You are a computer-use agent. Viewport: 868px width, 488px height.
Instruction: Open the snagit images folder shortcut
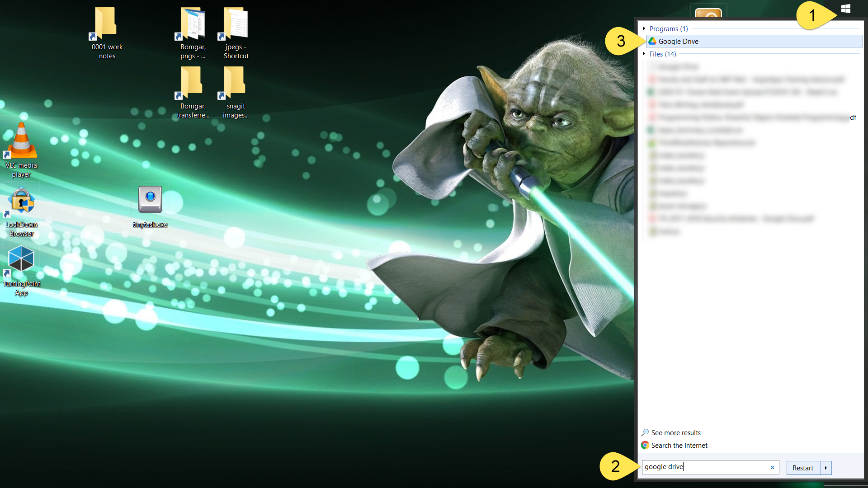click(x=236, y=92)
